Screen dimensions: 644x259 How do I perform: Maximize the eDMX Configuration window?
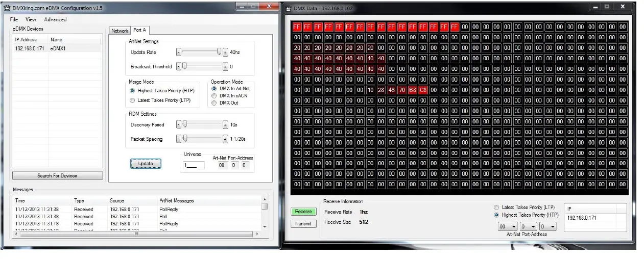(252, 6)
